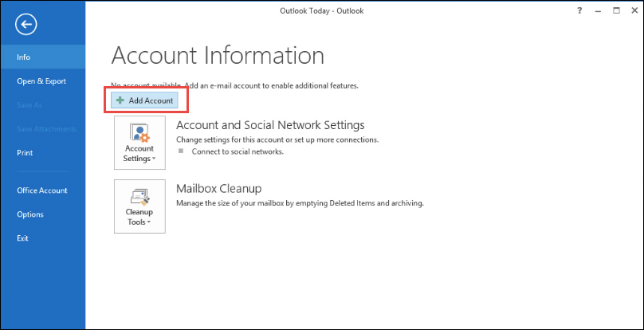Click the Add Account button label
Viewport: 644px width, 330px height.
(151, 100)
